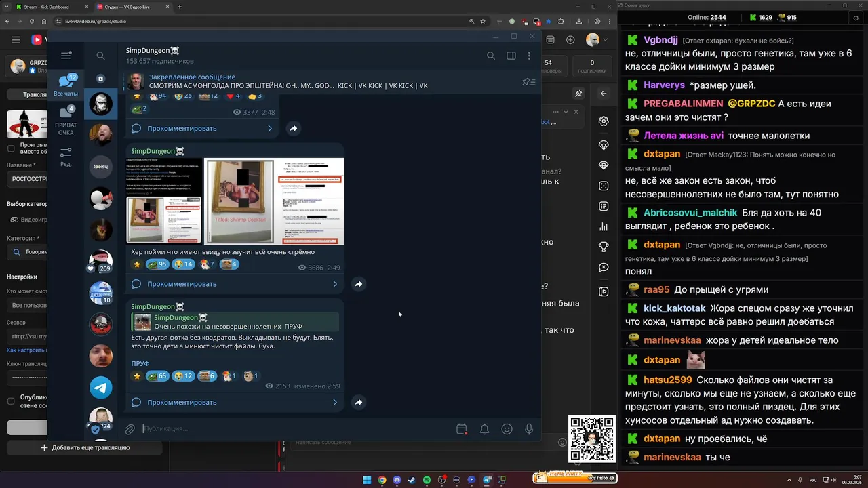Open a new browser tab
868x488 pixels.
click(180, 7)
